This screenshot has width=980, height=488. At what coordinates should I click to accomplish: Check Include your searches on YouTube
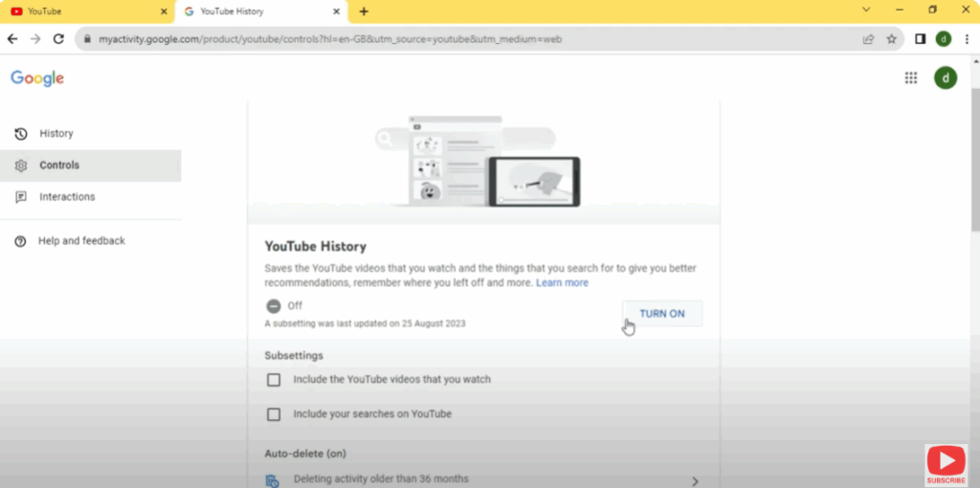point(274,414)
